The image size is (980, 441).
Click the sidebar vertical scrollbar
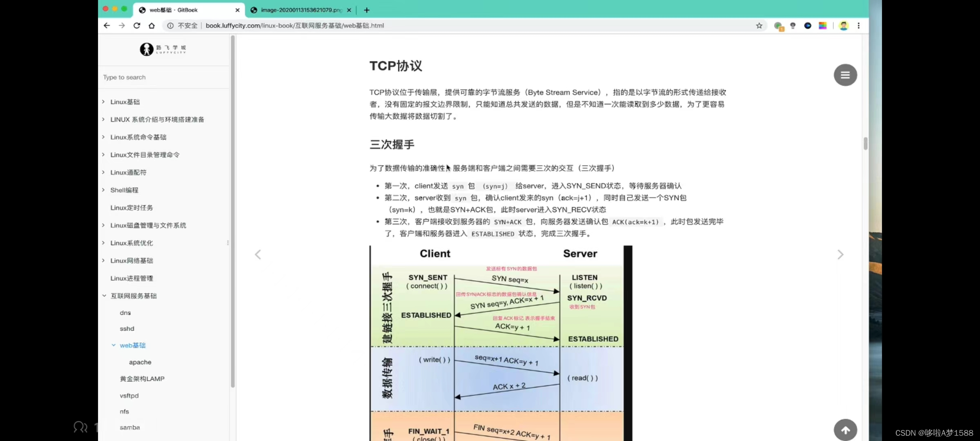pos(233,212)
